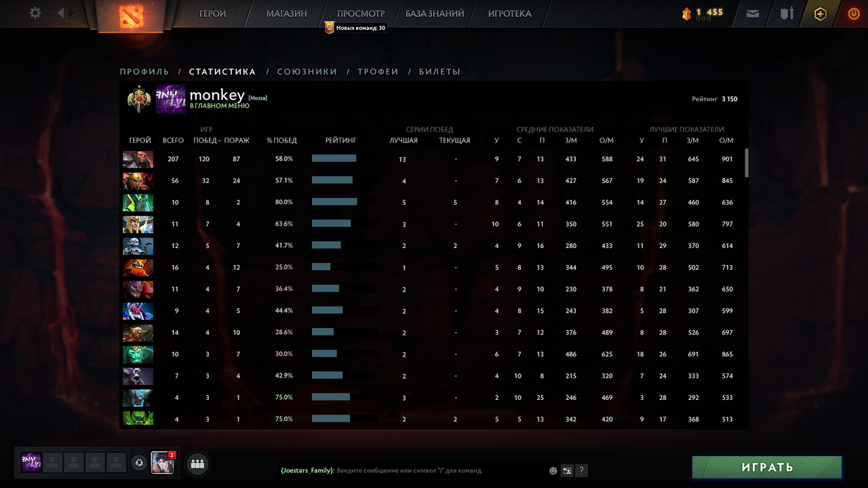Click the player name monkey
868x488 pixels.
pyautogui.click(x=217, y=96)
